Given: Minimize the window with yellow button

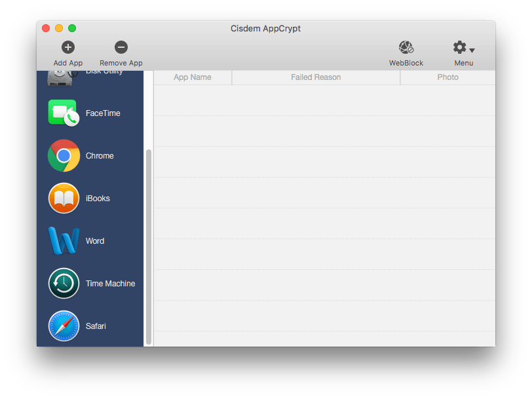Looking at the screenshot, I should coord(59,28).
